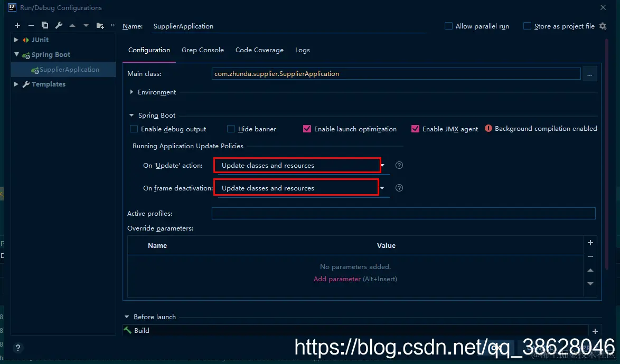
Task: Enable debug output checkbox
Action: click(x=134, y=129)
